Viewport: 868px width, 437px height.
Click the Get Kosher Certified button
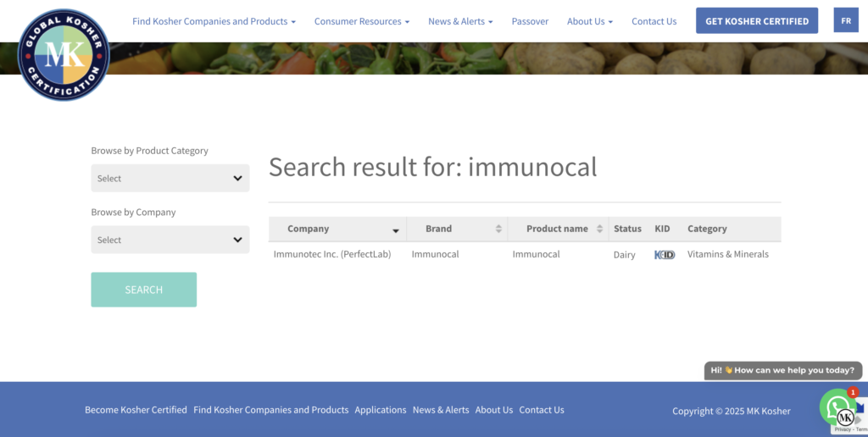pos(756,21)
